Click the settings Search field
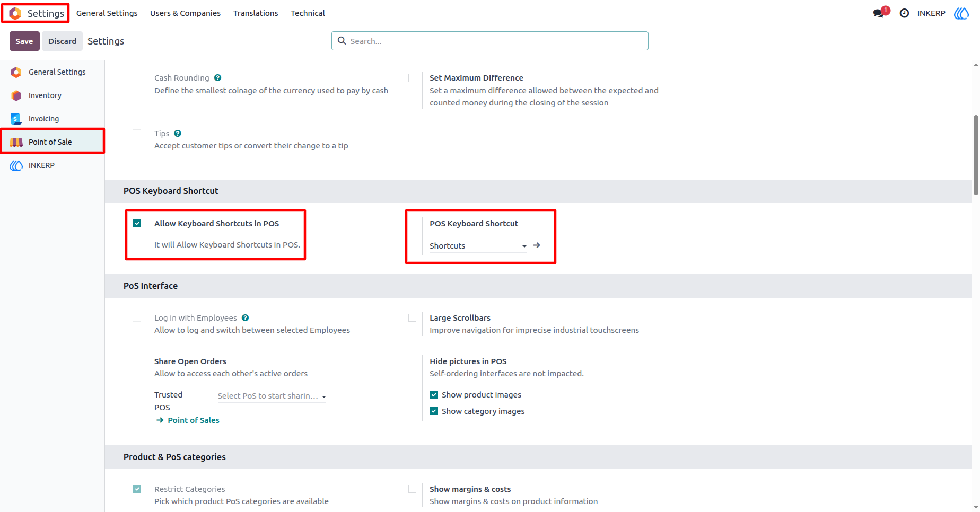 [489, 41]
